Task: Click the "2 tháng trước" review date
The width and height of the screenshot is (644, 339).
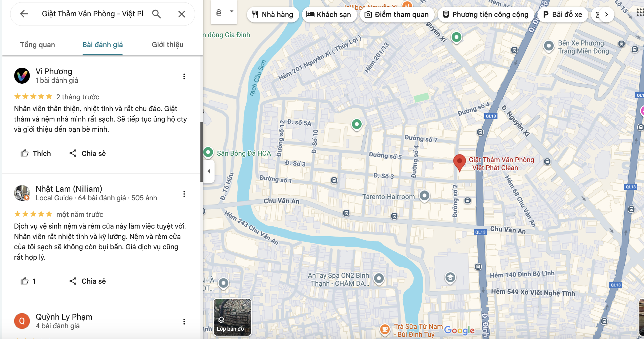Action: tap(78, 97)
